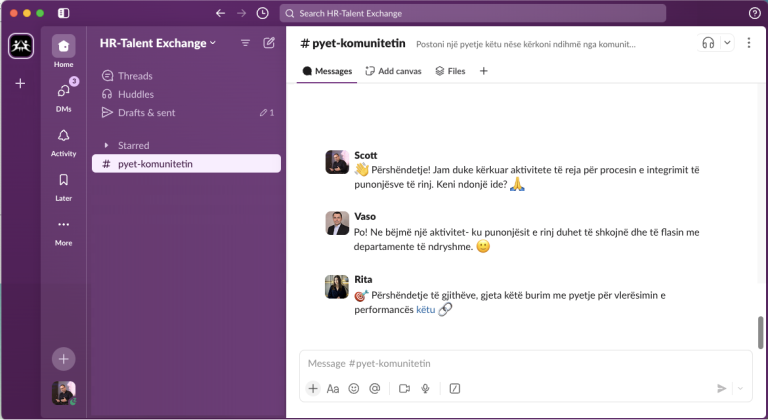Click the compose new message icon
Viewport: 768px width, 420px height.
(x=269, y=43)
